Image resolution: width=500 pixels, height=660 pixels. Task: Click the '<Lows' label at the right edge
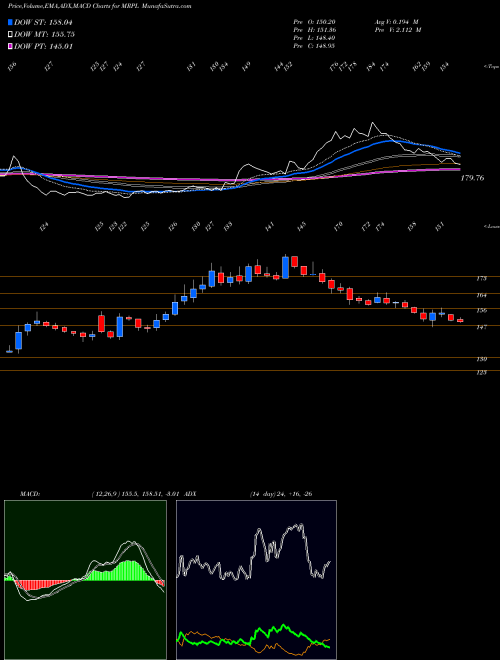pos(491,226)
